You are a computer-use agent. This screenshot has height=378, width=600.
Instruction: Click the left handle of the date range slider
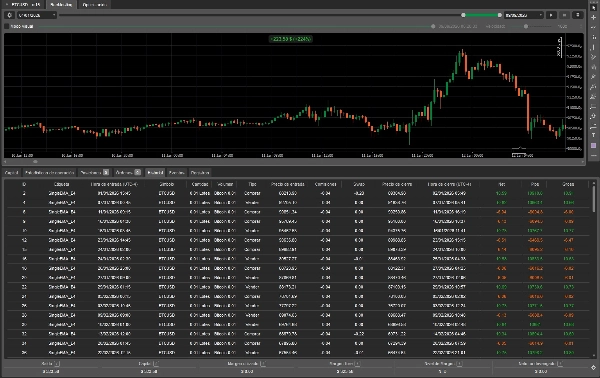[x=463, y=15]
